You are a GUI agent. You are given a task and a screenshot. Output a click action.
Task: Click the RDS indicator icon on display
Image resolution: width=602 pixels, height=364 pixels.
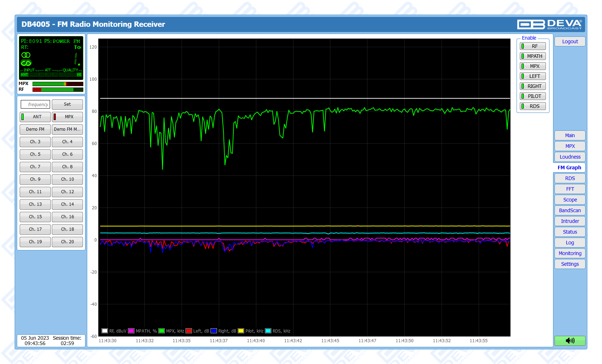coord(26,63)
